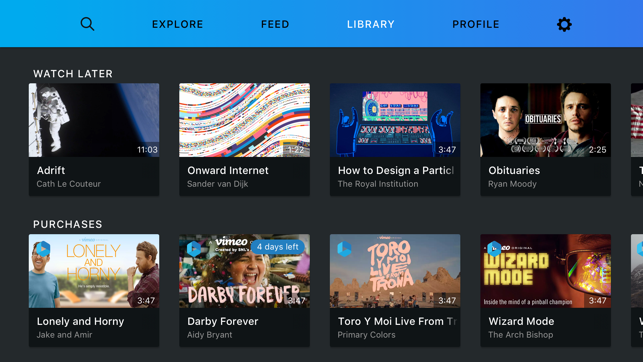Select the 'Lonely and Horny' title text
Screen dimensions: 643x362
click(80, 321)
